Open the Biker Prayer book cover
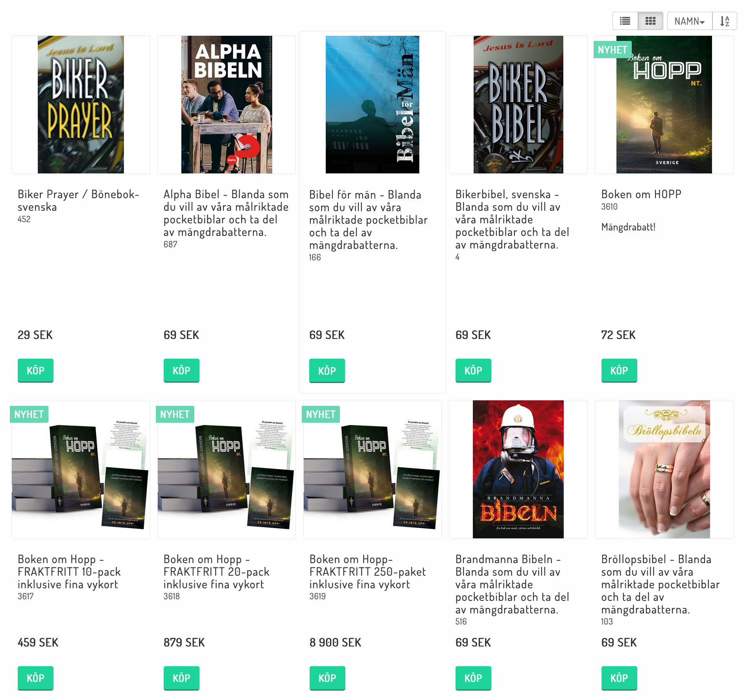 coord(81,105)
